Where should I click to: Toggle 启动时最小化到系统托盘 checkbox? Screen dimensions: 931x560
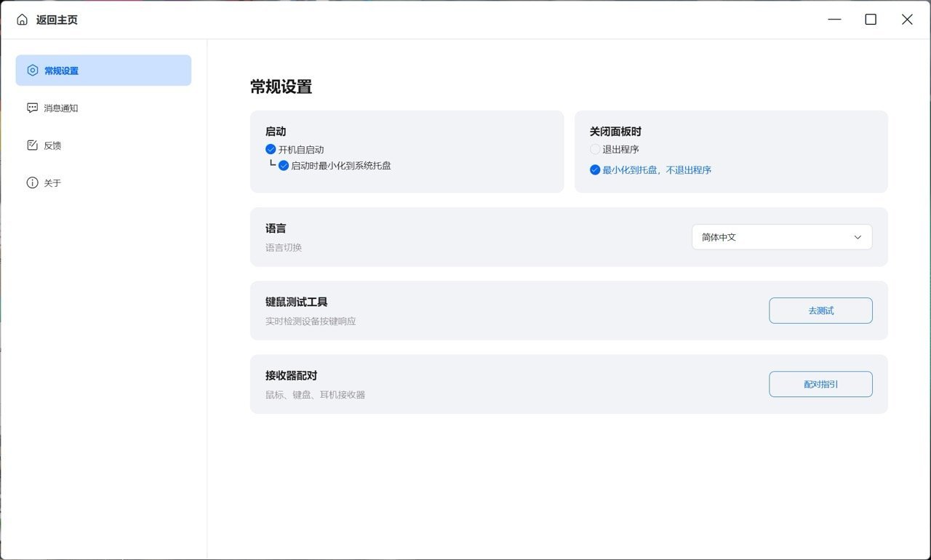tap(284, 165)
